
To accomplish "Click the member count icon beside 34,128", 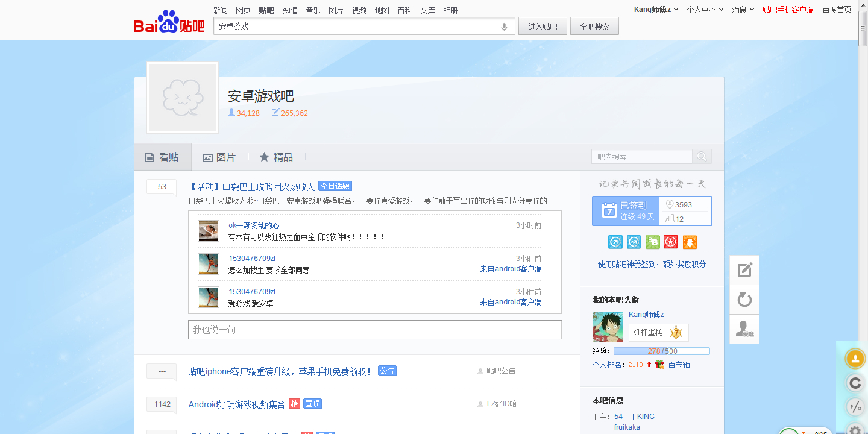I will coord(231,113).
